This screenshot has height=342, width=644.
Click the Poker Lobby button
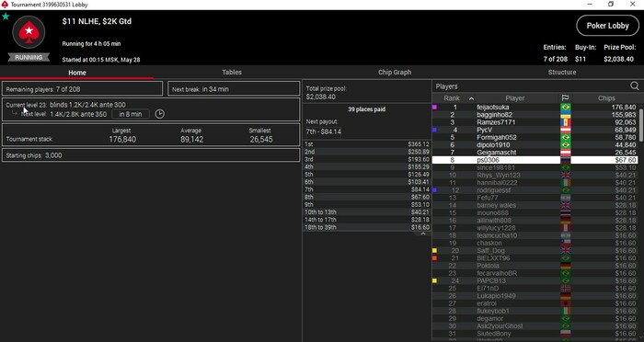607,26
